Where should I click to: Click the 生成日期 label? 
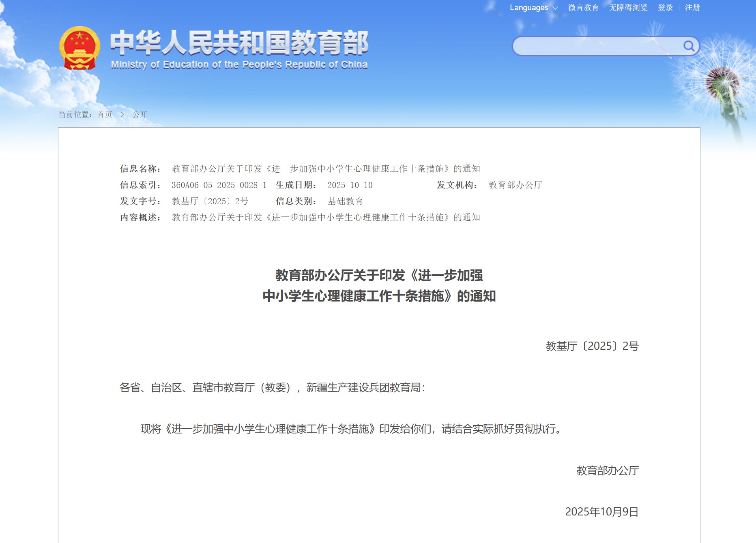[x=296, y=185]
